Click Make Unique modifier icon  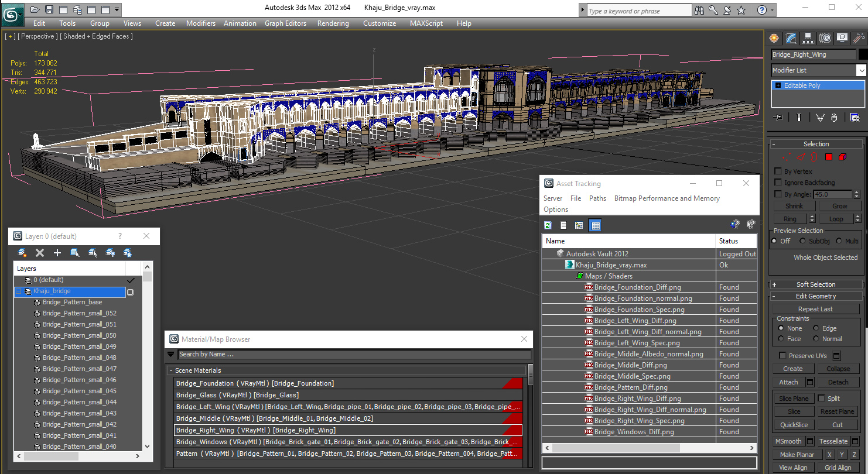point(820,118)
